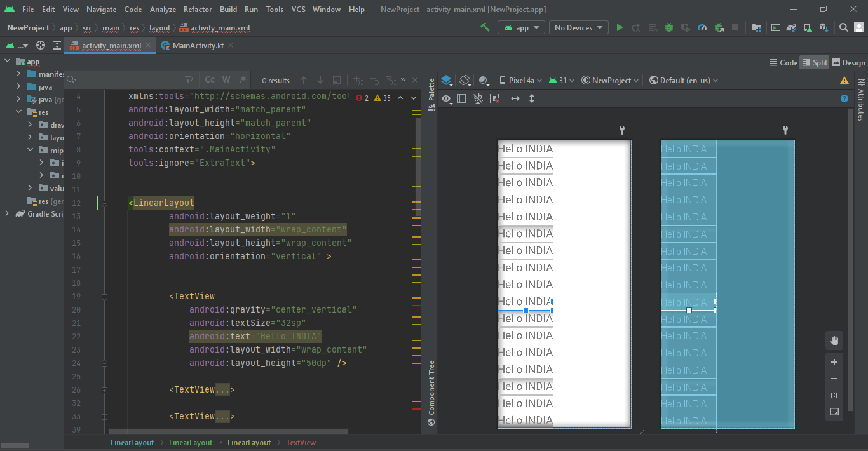Click the editor horizontal scrollbar
868x451 pixels.
click(229, 431)
